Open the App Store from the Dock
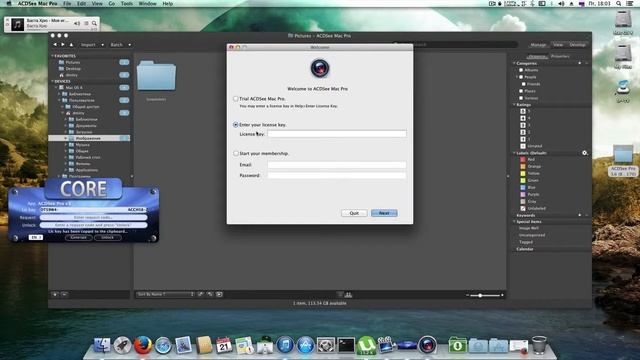 click(305, 345)
